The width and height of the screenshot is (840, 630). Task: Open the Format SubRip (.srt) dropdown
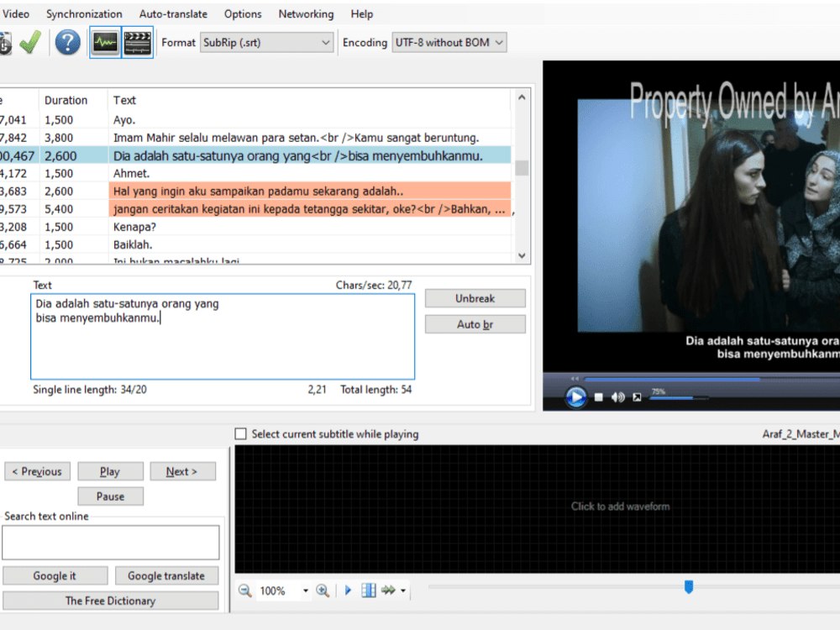(x=267, y=42)
